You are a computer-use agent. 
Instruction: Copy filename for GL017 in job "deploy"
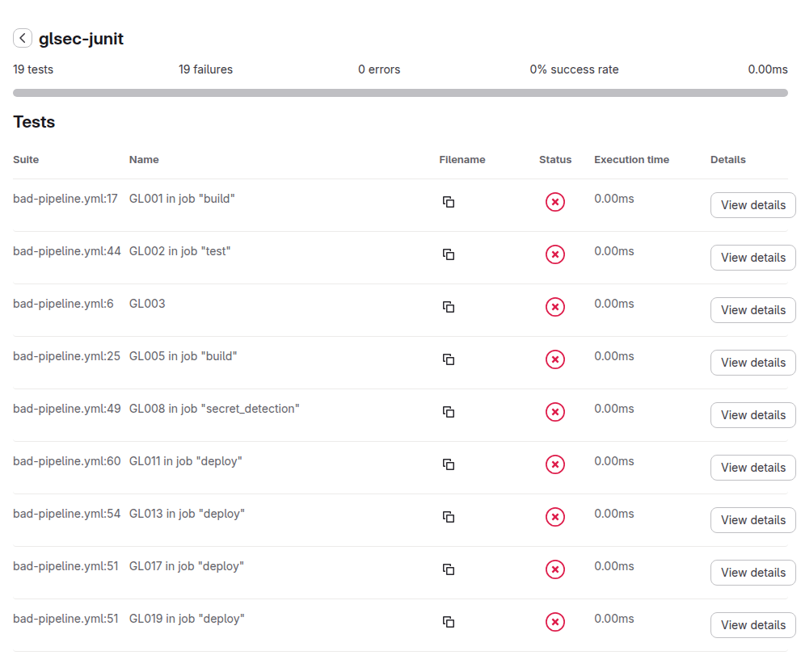pyautogui.click(x=449, y=569)
